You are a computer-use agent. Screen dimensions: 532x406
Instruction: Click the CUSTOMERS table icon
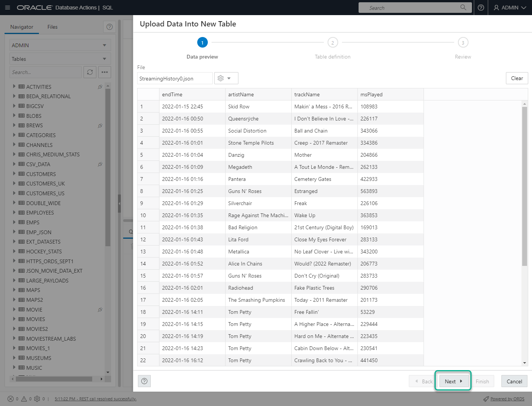point(22,174)
